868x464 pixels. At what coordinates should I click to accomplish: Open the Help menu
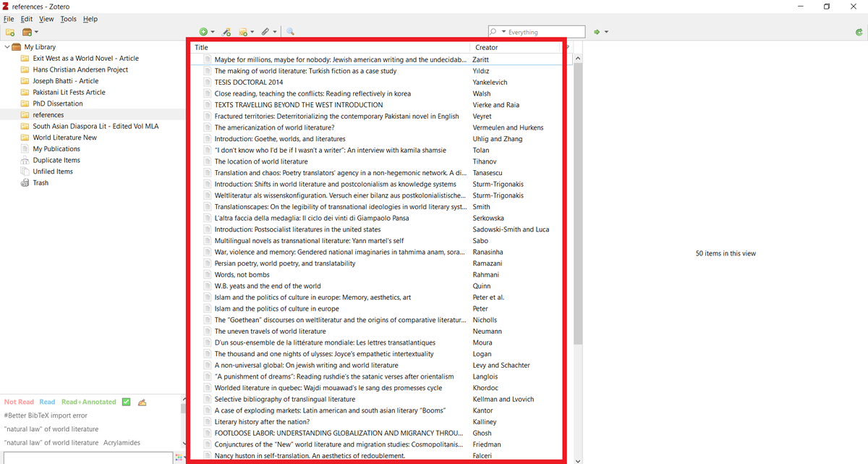point(90,19)
